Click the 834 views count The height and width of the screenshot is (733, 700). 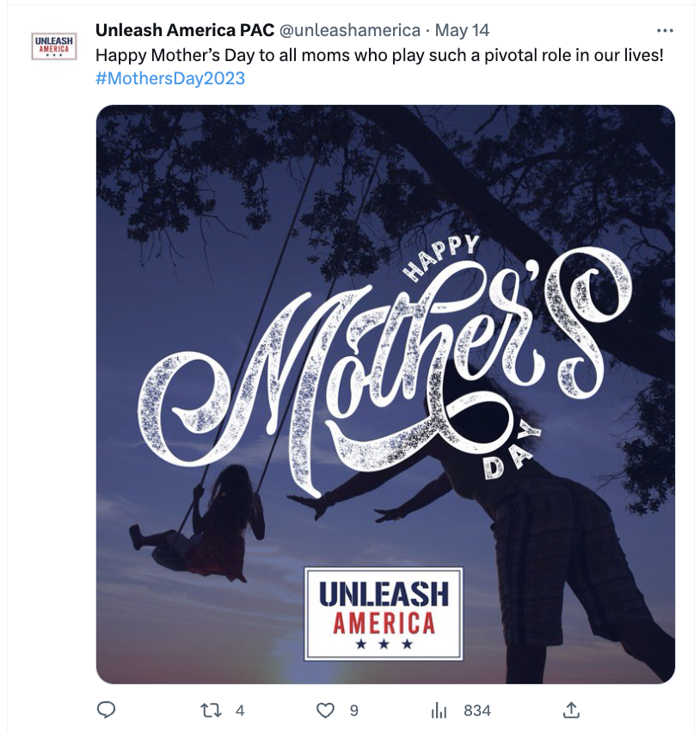pyautogui.click(x=477, y=711)
